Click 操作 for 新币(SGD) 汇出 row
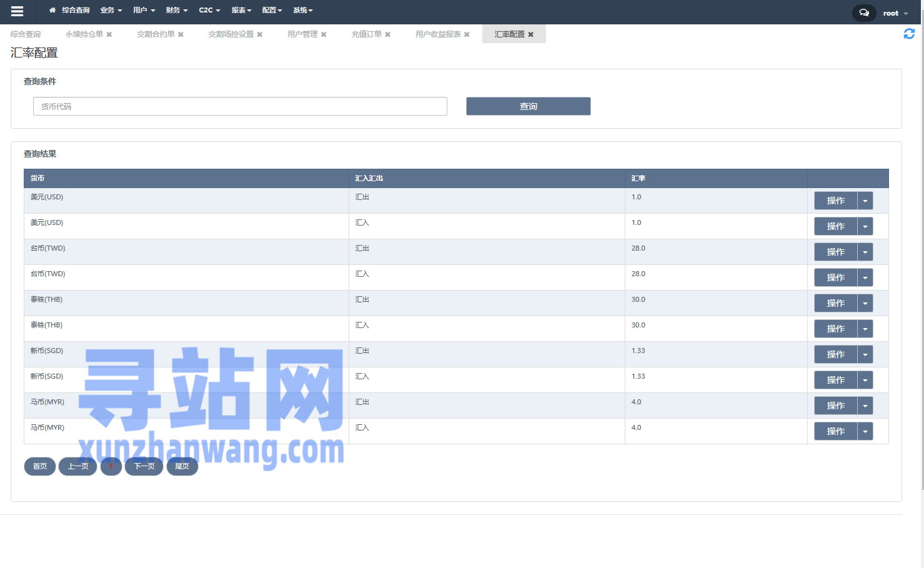Viewport: 924px width, 568px height. 836,354
